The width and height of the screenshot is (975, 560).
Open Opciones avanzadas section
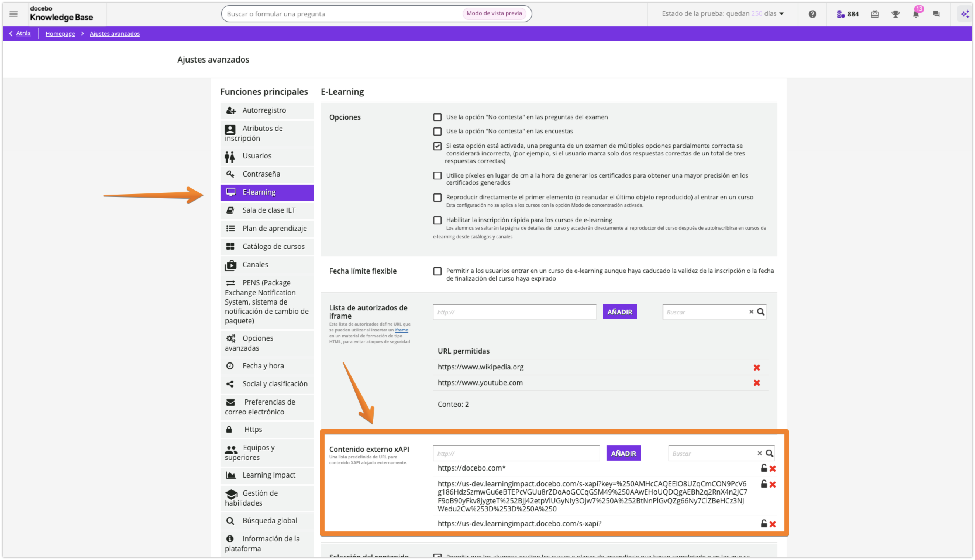point(267,343)
